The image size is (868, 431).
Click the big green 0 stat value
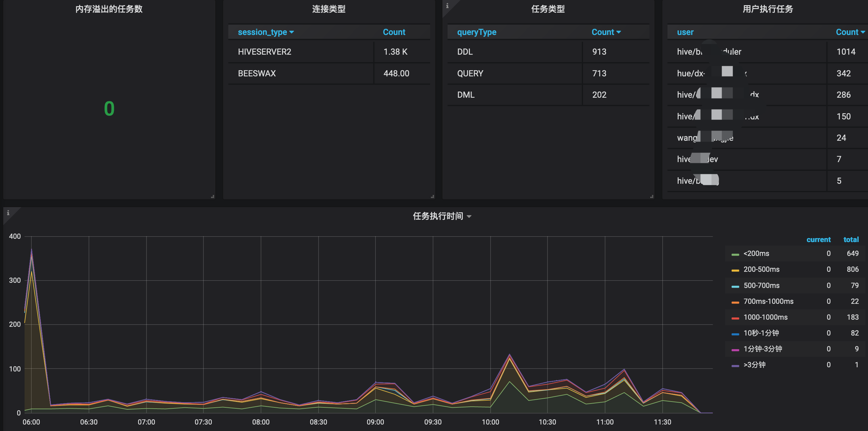[x=109, y=109]
